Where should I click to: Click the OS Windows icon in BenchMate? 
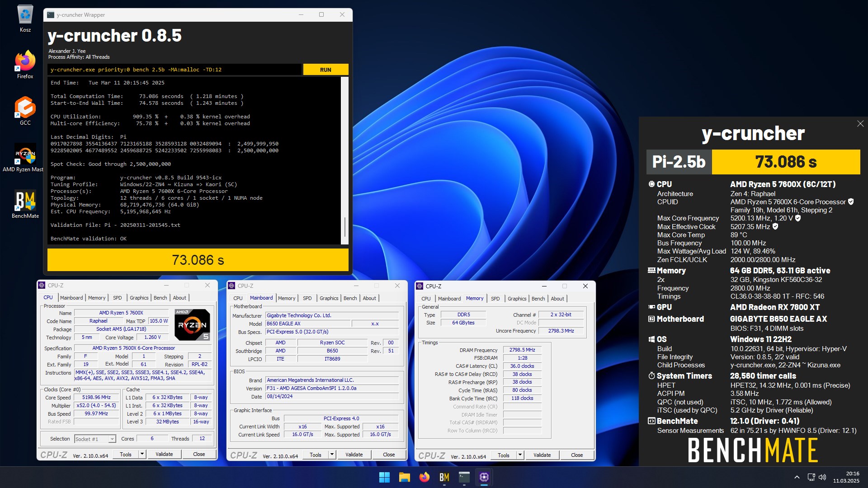[x=651, y=339]
